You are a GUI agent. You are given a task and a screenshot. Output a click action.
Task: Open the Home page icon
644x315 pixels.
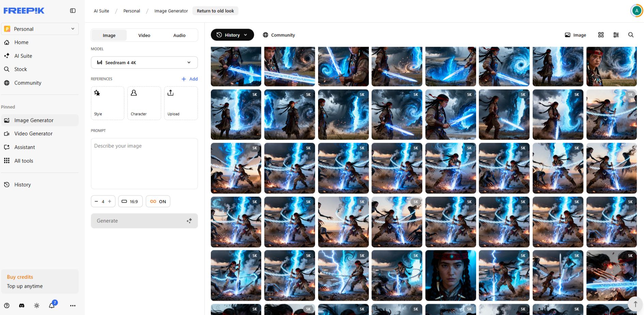pos(7,42)
